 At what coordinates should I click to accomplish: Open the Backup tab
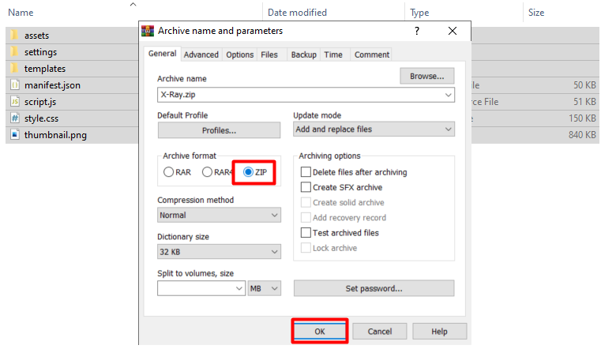click(303, 54)
